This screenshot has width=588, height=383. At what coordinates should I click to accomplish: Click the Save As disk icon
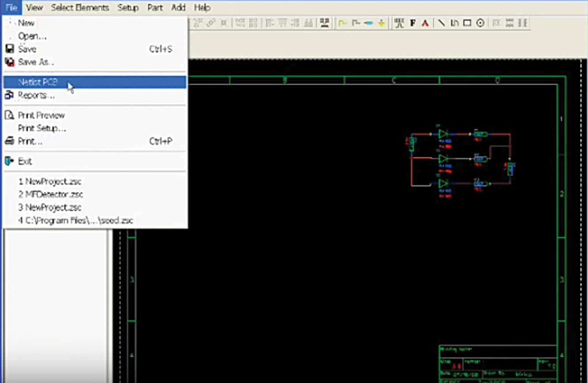[9, 62]
